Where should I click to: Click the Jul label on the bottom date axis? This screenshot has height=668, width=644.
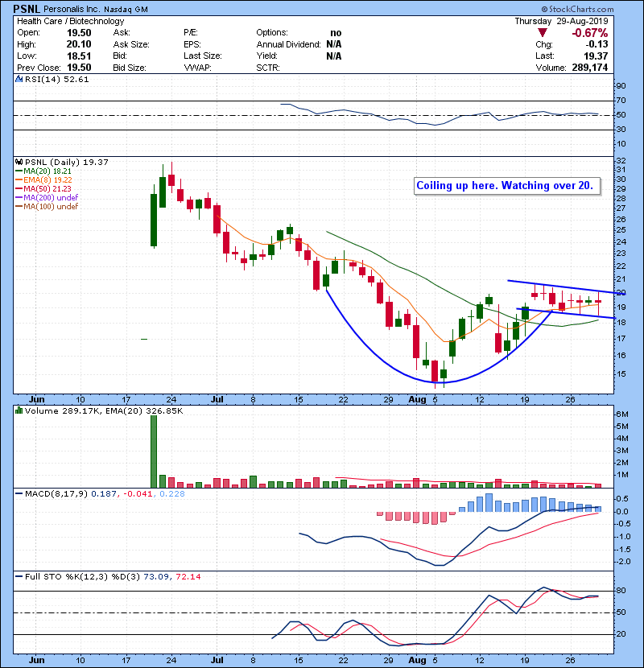[217, 660]
